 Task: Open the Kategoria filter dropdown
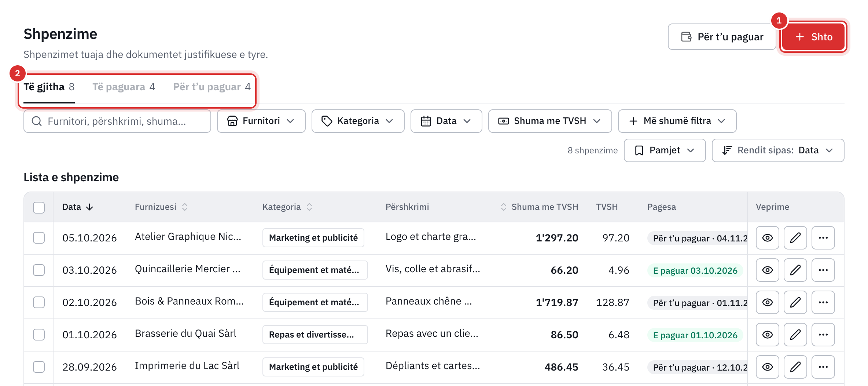[x=358, y=121]
